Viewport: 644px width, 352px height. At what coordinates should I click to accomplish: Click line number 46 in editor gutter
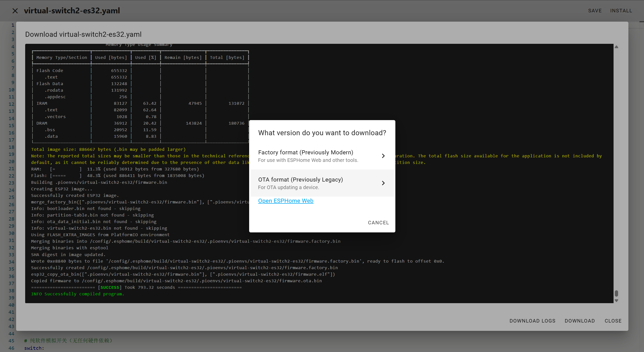(x=11, y=348)
